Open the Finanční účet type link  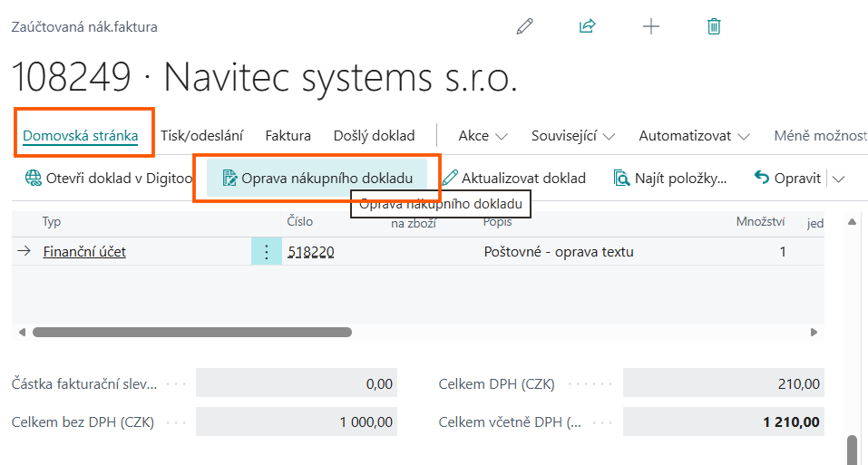tap(84, 252)
